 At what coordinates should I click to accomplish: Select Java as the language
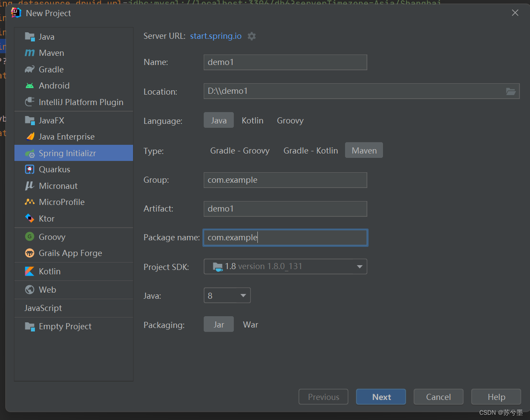click(x=219, y=120)
